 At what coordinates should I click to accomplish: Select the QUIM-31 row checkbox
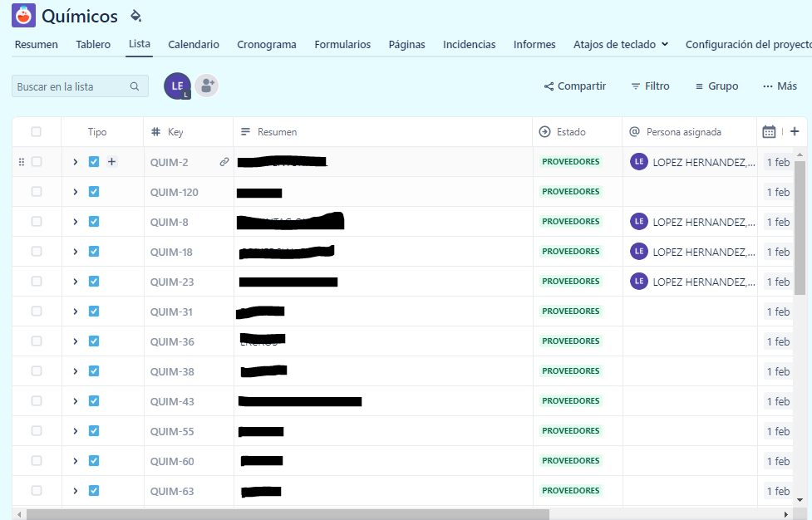37,312
